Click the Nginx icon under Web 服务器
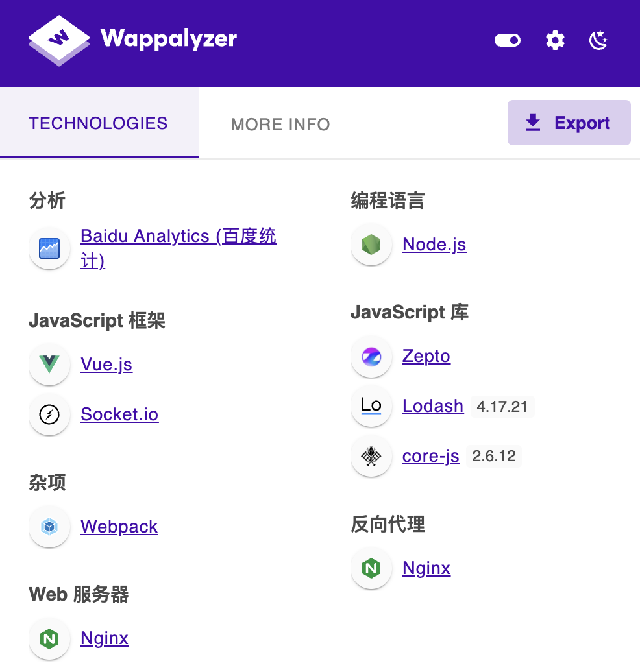 (x=49, y=638)
